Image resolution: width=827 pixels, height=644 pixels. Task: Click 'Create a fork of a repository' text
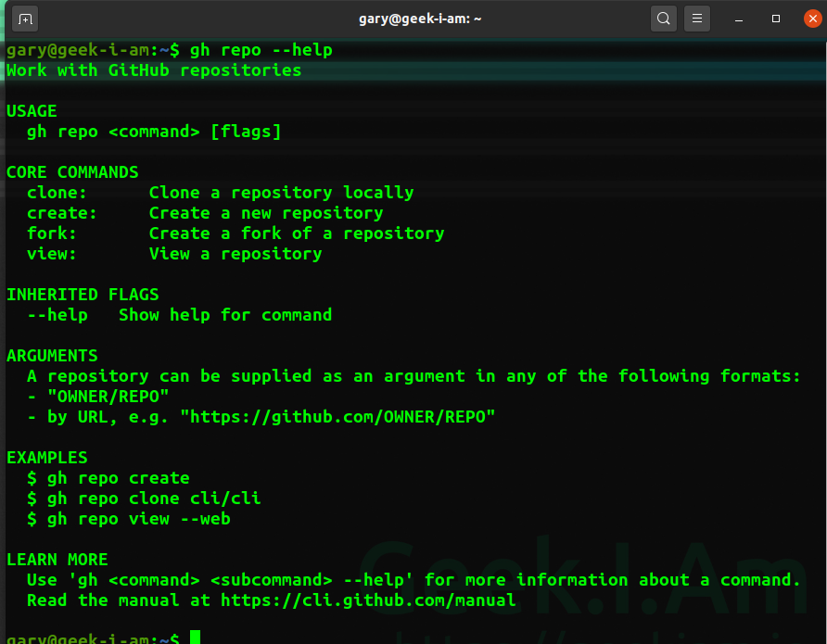(297, 234)
